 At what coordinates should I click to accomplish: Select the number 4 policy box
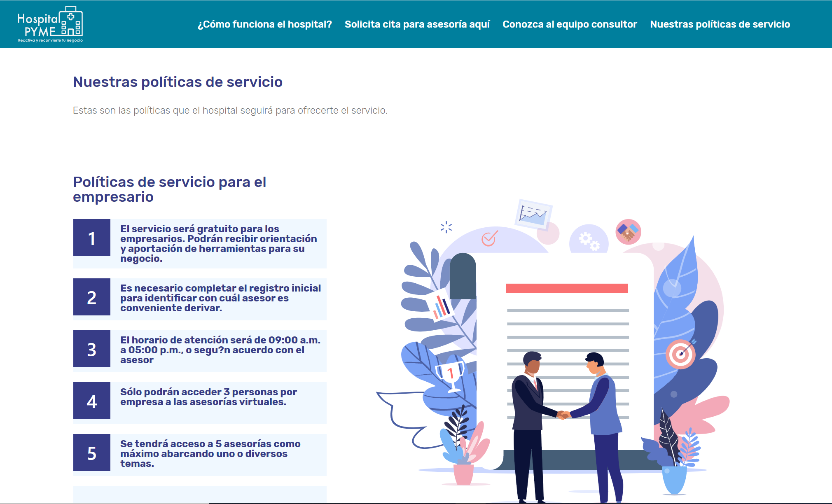(92, 401)
